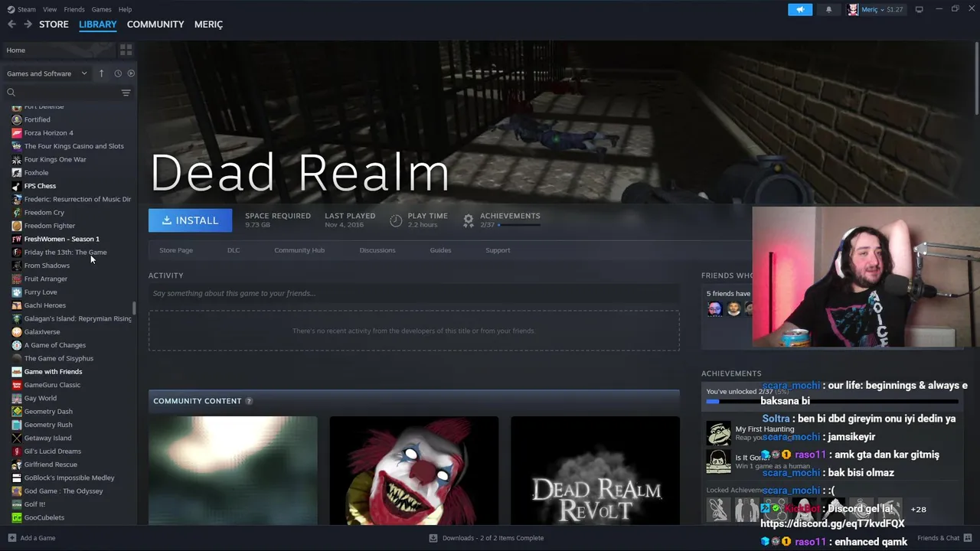Image resolution: width=980 pixels, height=551 pixels.
Task: Open the Community Hub link
Action: 299,250
